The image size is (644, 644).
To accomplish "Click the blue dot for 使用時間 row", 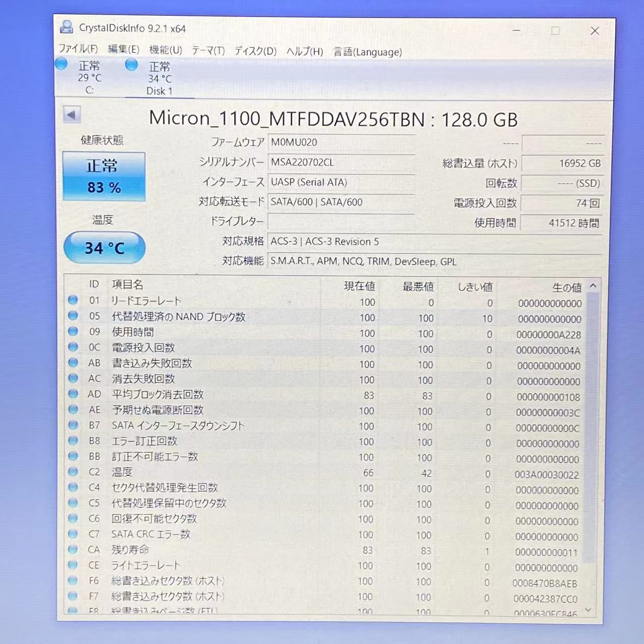I will point(73,332).
